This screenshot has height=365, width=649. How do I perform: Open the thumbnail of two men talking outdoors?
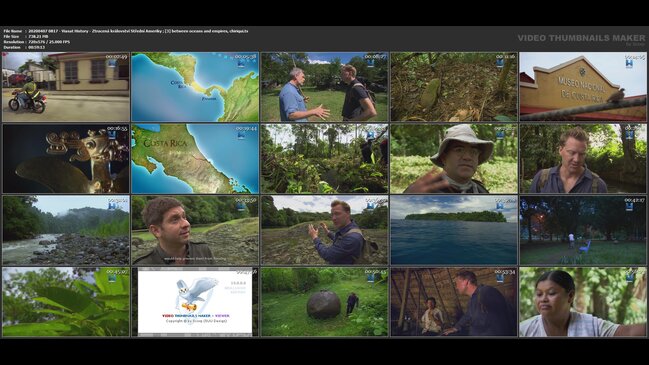[x=324, y=87]
